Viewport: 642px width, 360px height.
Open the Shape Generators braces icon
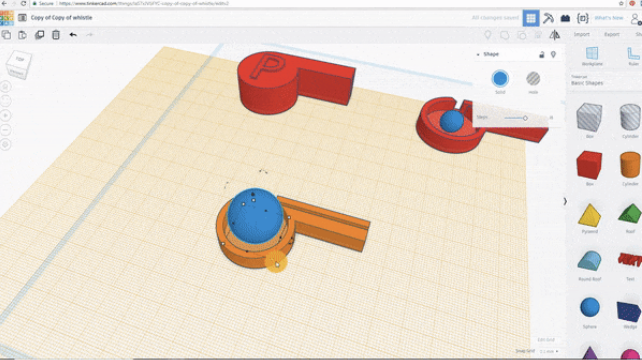point(582,18)
